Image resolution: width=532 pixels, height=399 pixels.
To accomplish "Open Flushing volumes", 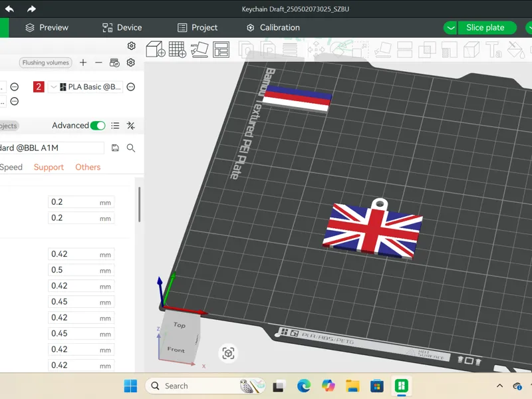I will [x=46, y=63].
